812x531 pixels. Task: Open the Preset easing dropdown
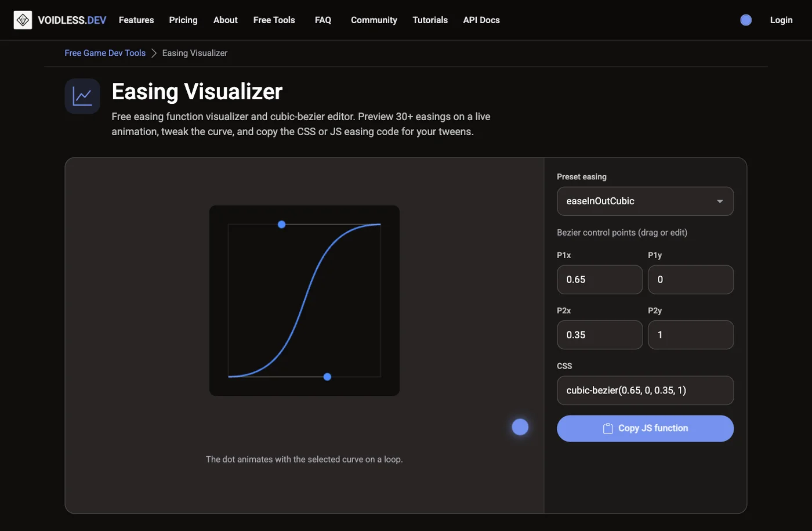645,201
